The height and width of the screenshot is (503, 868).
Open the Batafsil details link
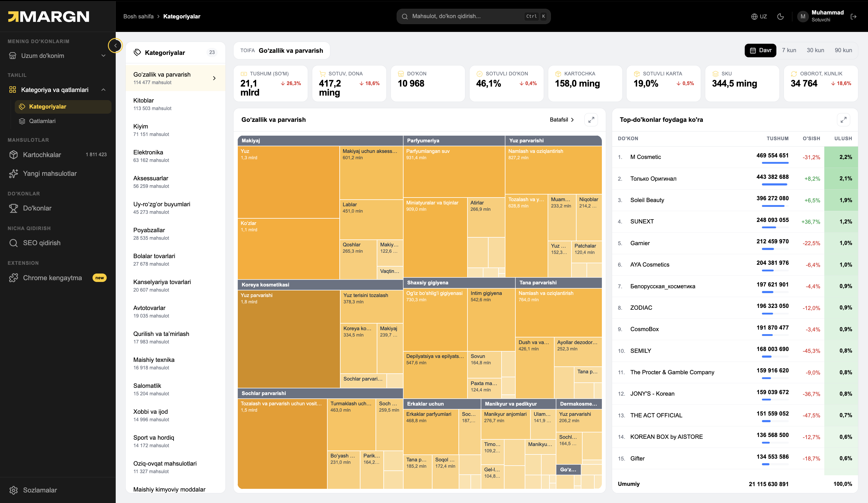tap(562, 119)
